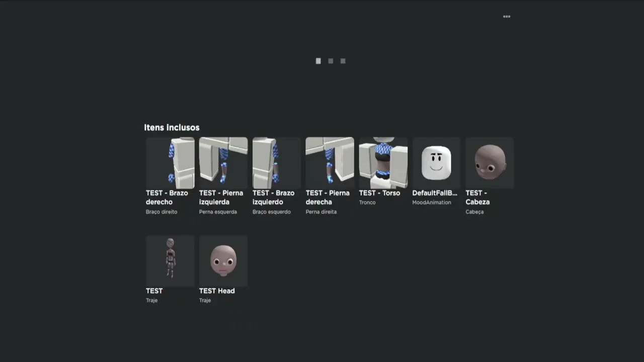Open the TEST - Pierna derecha thumbnail

tap(330, 163)
